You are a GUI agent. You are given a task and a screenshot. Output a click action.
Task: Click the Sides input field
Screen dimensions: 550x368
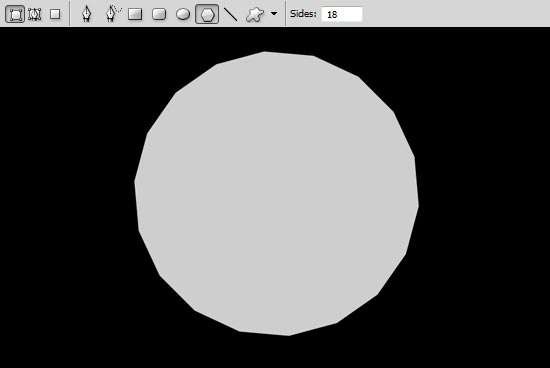pos(342,14)
